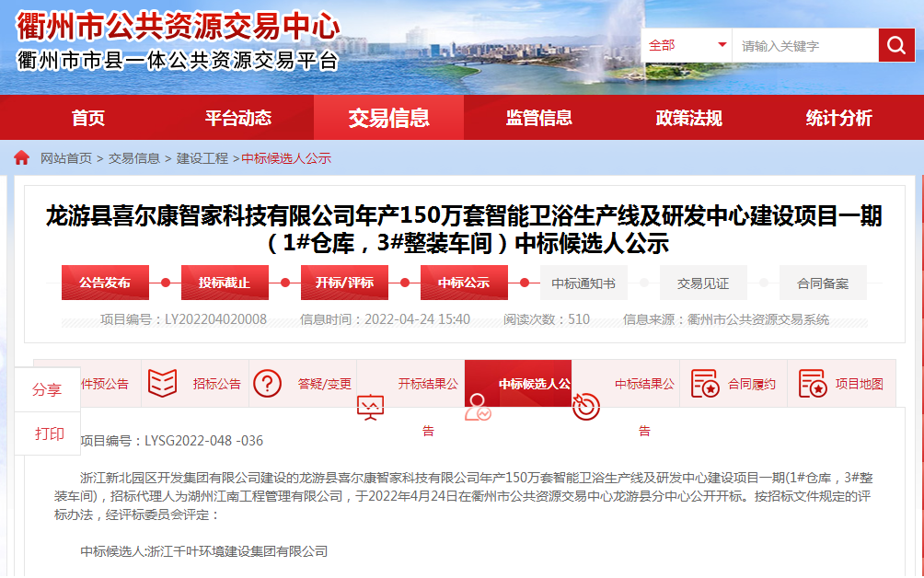Click project number LY202204020008 text

(x=183, y=319)
